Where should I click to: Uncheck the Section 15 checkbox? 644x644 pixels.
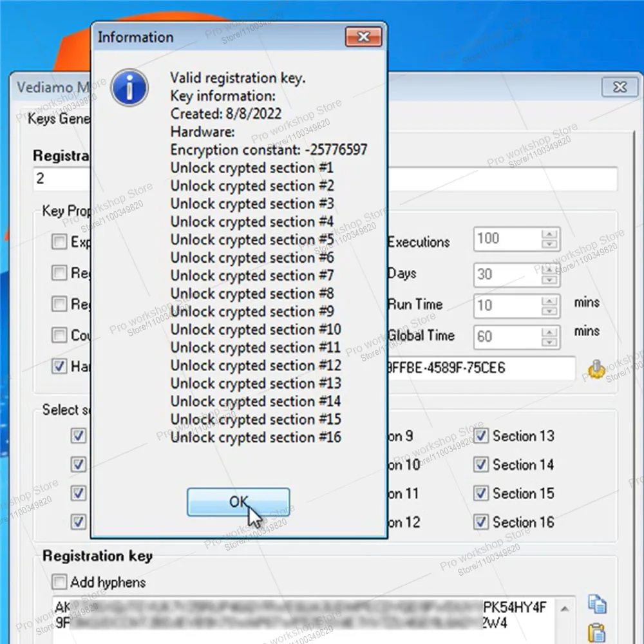point(480,493)
